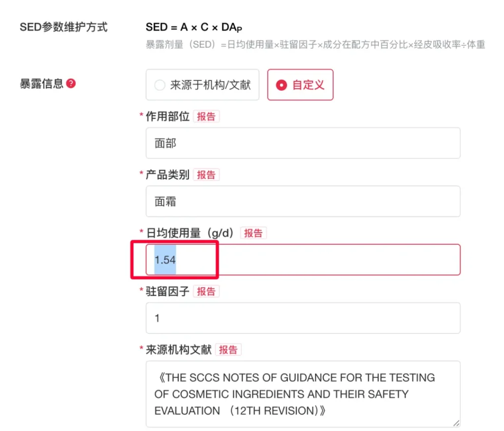Image resolution: width=504 pixels, height=431 pixels.
Task: Click the 报告 tag beside 来源机构文献
Action: pyautogui.click(x=228, y=350)
